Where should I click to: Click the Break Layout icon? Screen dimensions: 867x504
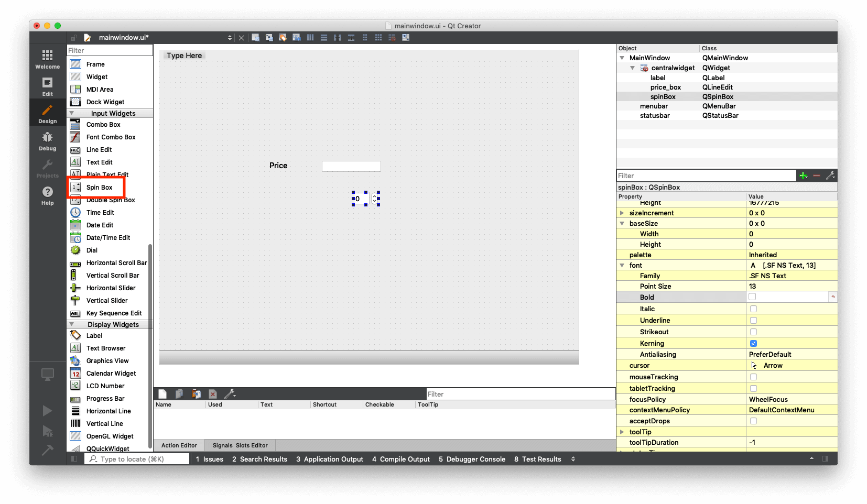click(392, 38)
